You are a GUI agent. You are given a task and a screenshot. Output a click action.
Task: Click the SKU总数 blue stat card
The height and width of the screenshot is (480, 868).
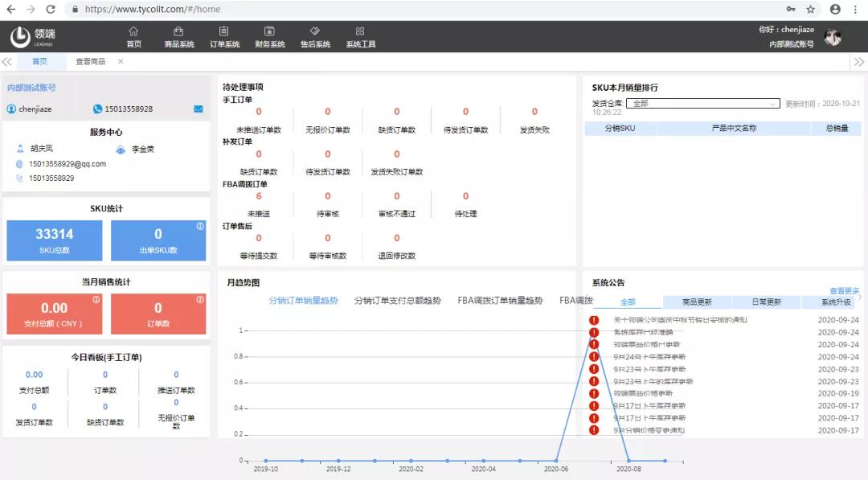[x=53, y=240]
